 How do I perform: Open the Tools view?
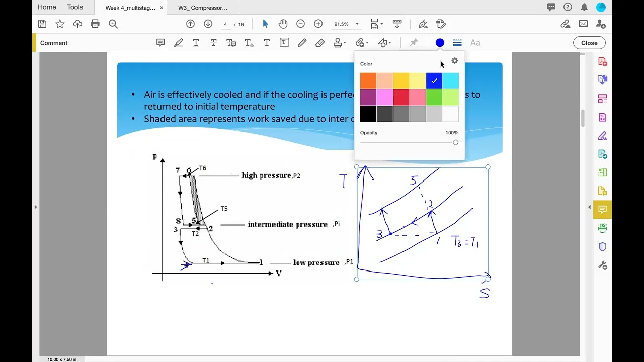click(75, 7)
